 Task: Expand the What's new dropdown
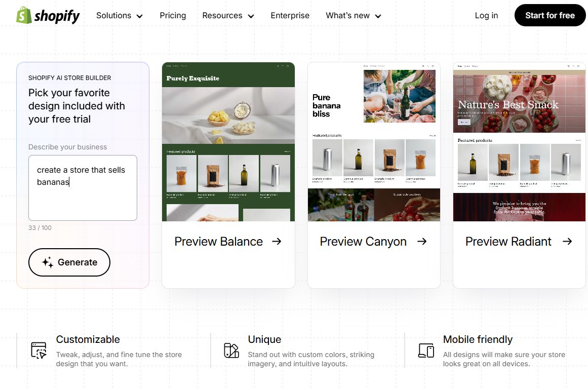pyautogui.click(x=353, y=15)
